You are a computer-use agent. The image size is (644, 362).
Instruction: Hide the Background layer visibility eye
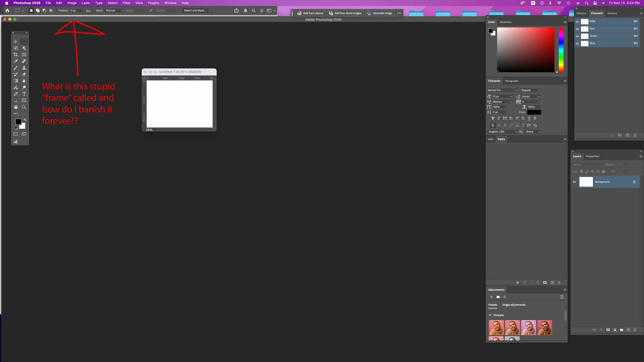[574, 182]
